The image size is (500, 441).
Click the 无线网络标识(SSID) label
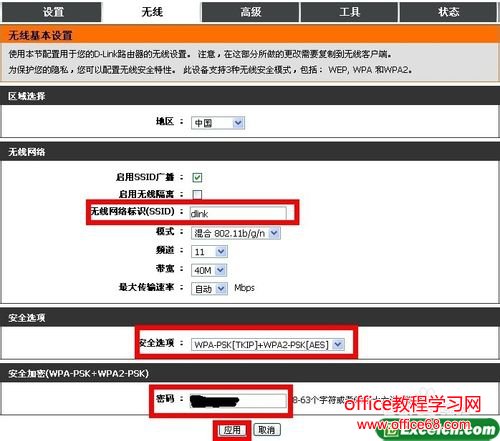(133, 211)
